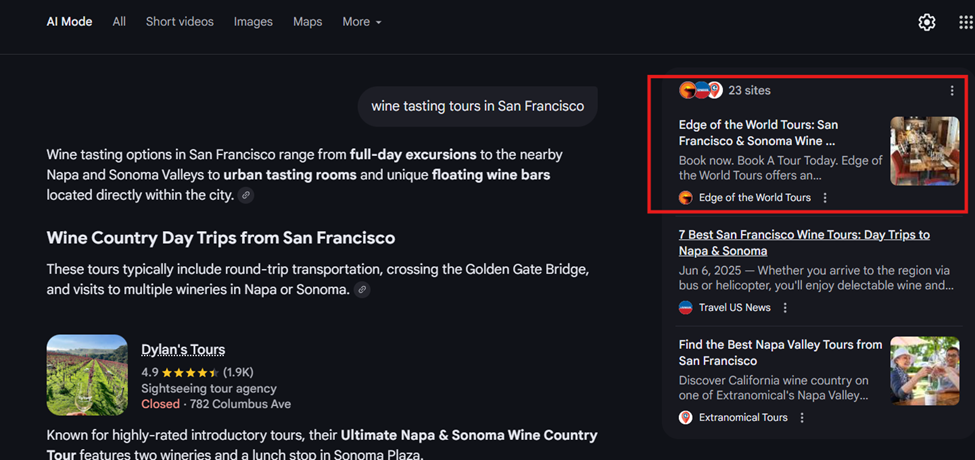Open the Google apps grid

(964, 22)
